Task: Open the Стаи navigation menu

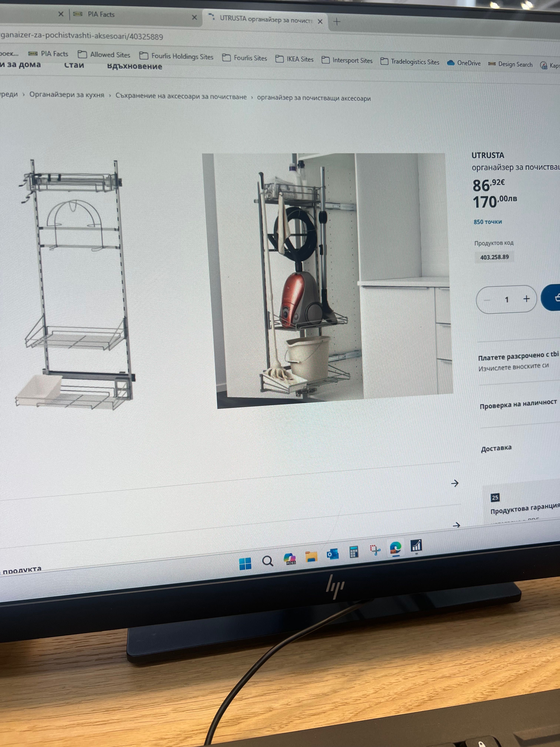Action: 74,65
